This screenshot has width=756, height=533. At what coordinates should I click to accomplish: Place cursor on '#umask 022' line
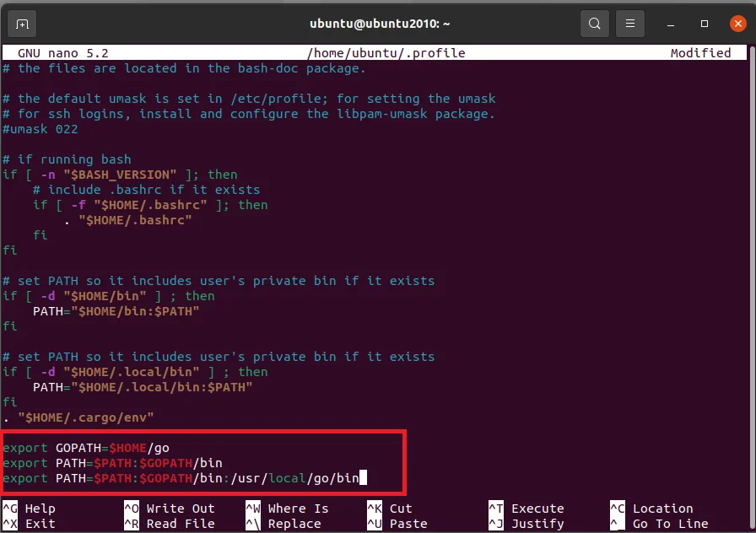[x=40, y=129]
